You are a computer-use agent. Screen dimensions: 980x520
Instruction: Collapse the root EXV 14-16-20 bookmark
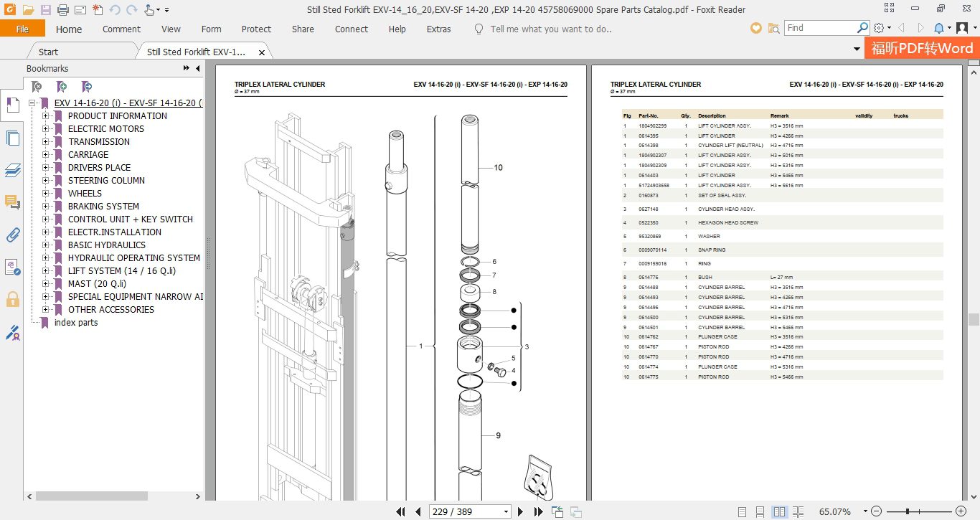(x=32, y=103)
